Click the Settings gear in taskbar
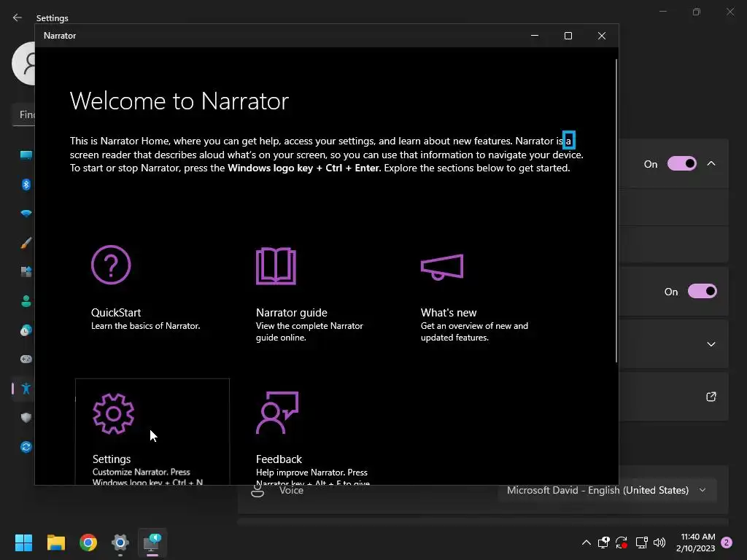747x560 pixels. click(x=120, y=542)
